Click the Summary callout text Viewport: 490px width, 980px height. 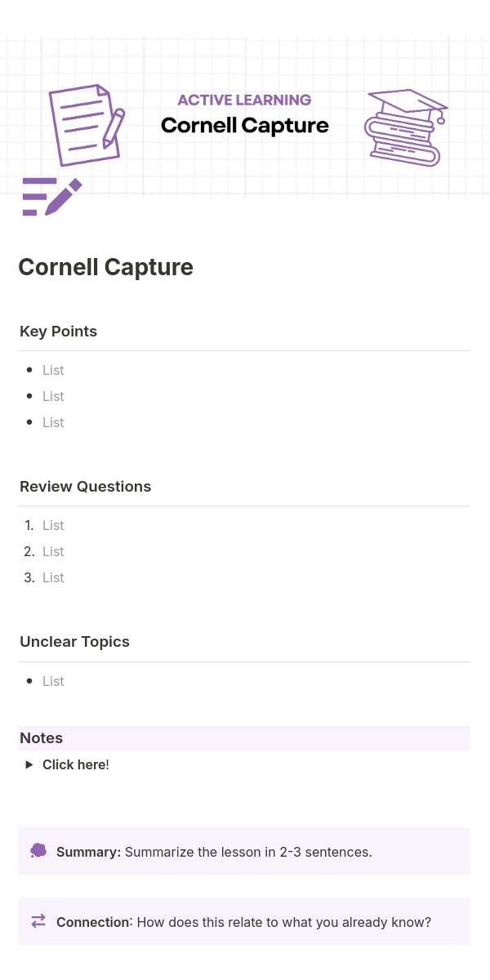coord(214,852)
